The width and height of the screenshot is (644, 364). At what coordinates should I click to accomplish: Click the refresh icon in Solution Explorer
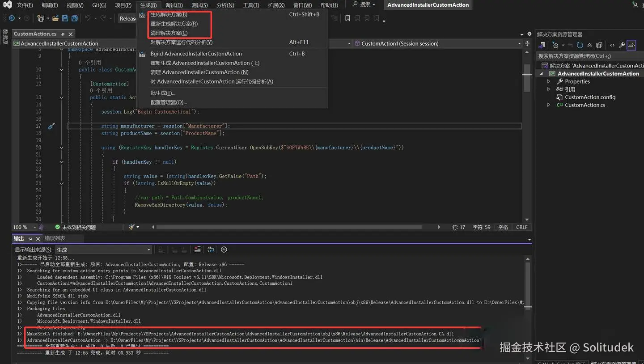[580, 45]
